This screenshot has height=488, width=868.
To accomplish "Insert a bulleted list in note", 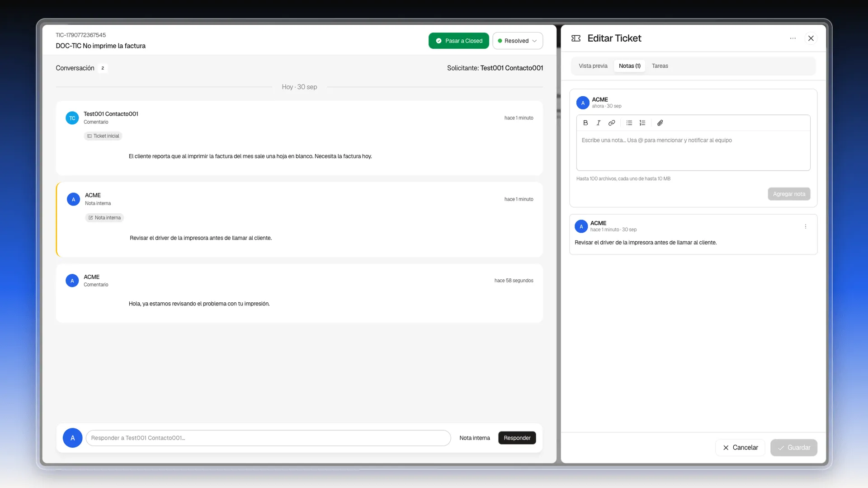I will click(x=629, y=123).
